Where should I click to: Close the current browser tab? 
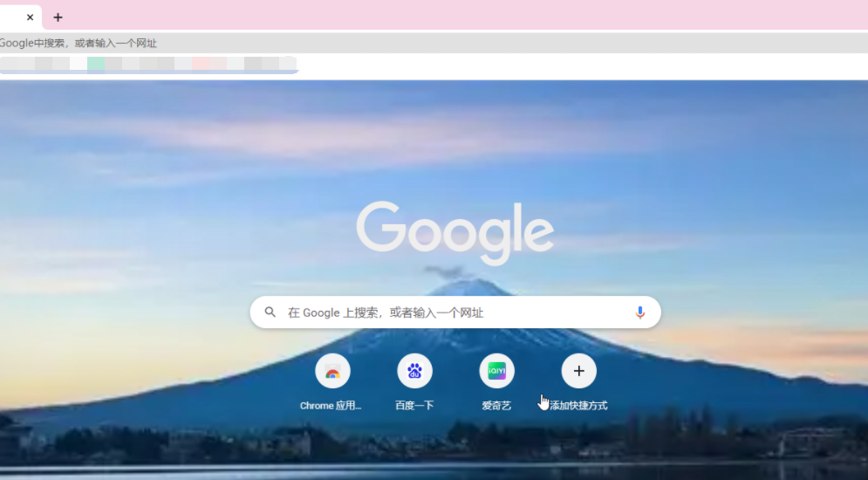click(x=30, y=17)
